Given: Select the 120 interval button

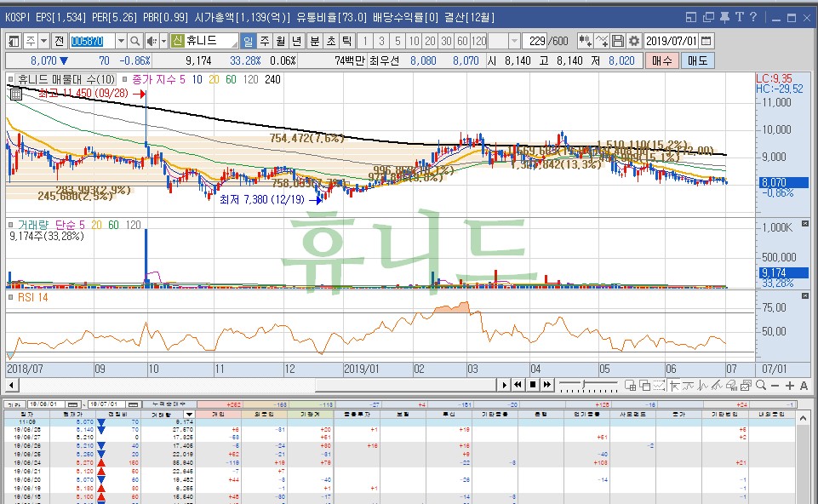Looking at the screenshot, I should (479, 41).
